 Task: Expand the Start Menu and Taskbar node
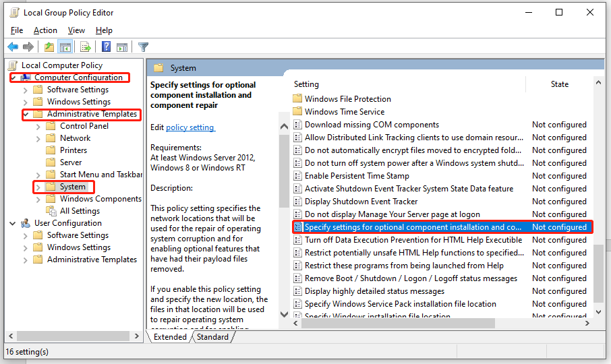click(38, 175)
